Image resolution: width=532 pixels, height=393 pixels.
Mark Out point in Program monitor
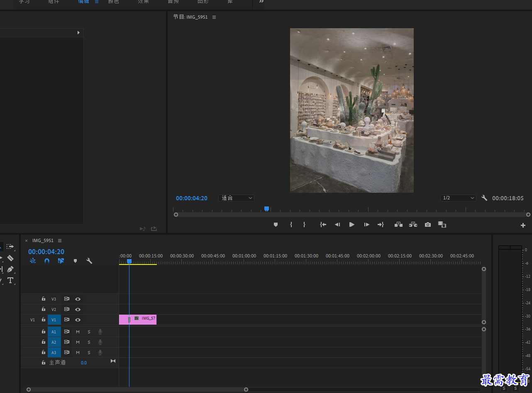click(304, 225)
